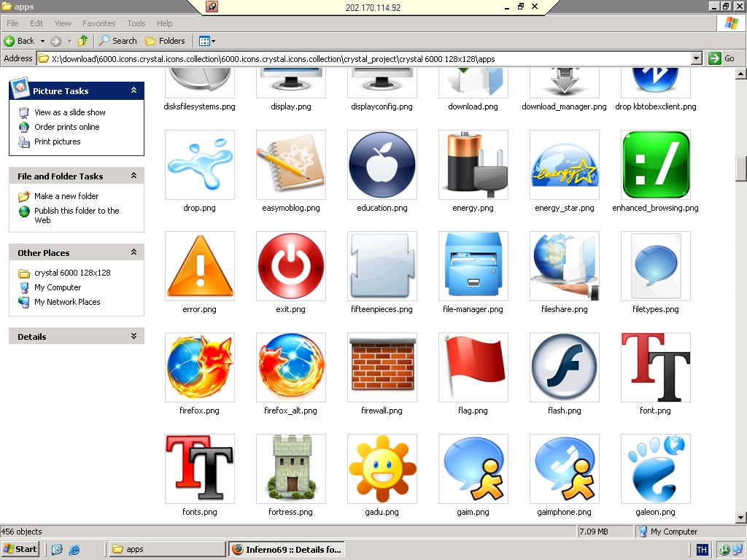Viewport: 747px width, 560px height.
Task: Select the easymoblog.png notebook thumbnail
Action: (x=290, y=165)
